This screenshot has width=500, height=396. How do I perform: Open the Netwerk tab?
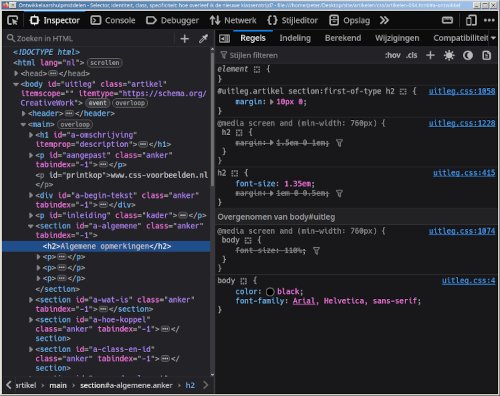(x=233, y=21)
